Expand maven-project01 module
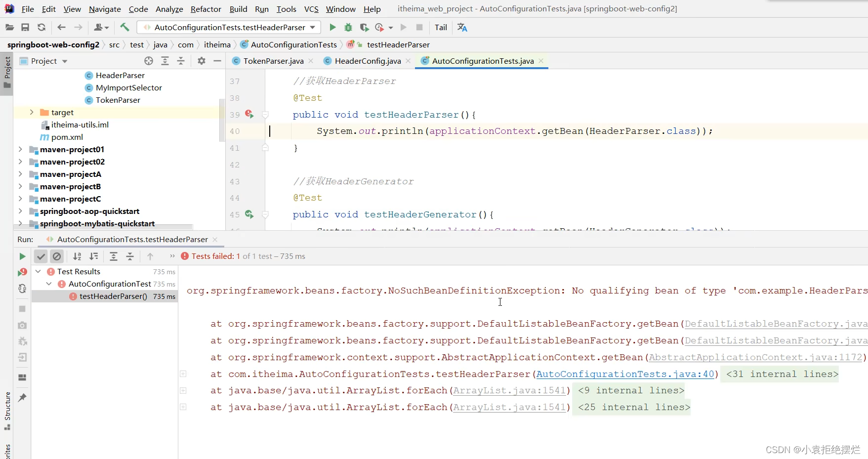 point(20,149)
